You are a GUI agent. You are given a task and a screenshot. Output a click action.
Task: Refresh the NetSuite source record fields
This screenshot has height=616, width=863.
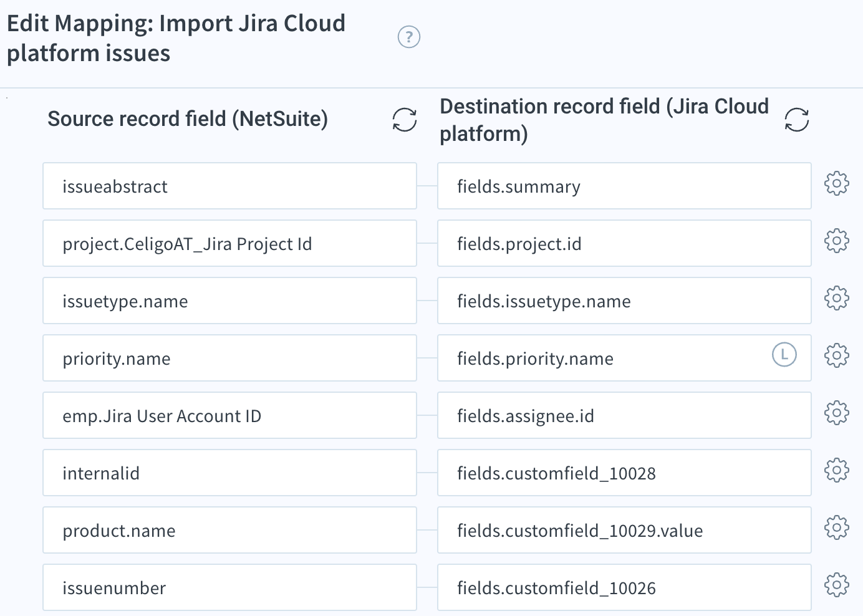tap(405, 120)
